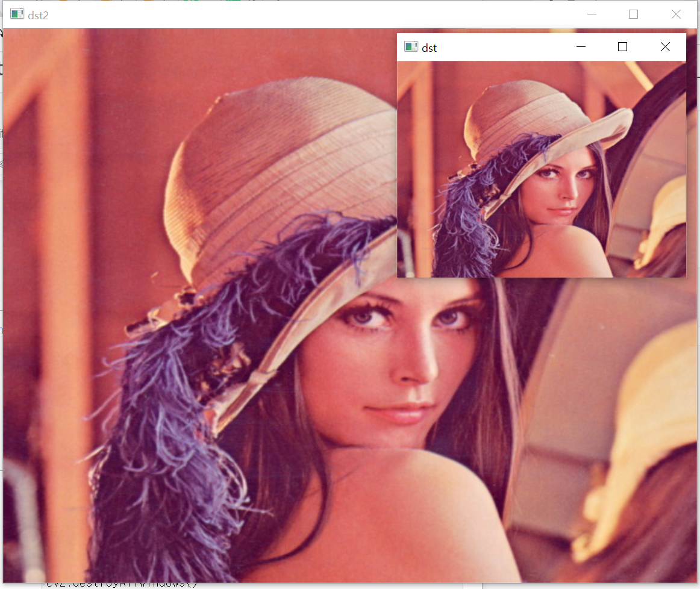Click the dst title text

coord(429,48)
